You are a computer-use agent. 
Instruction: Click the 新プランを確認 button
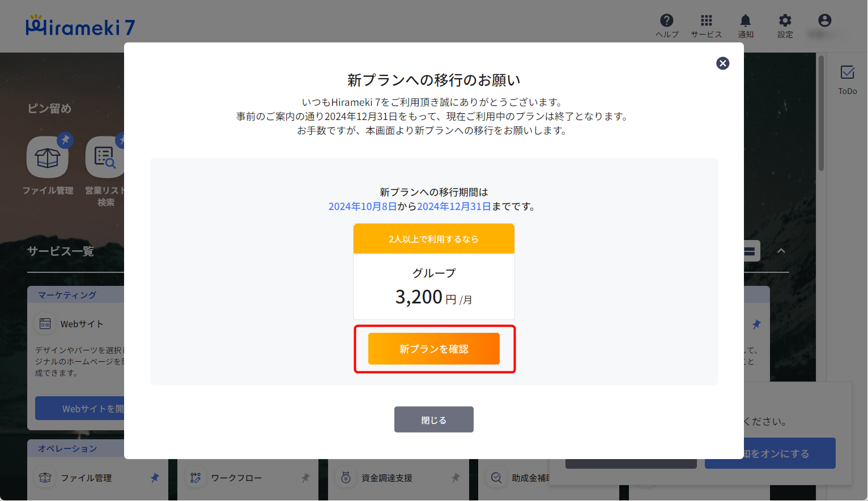pos(434,349)
